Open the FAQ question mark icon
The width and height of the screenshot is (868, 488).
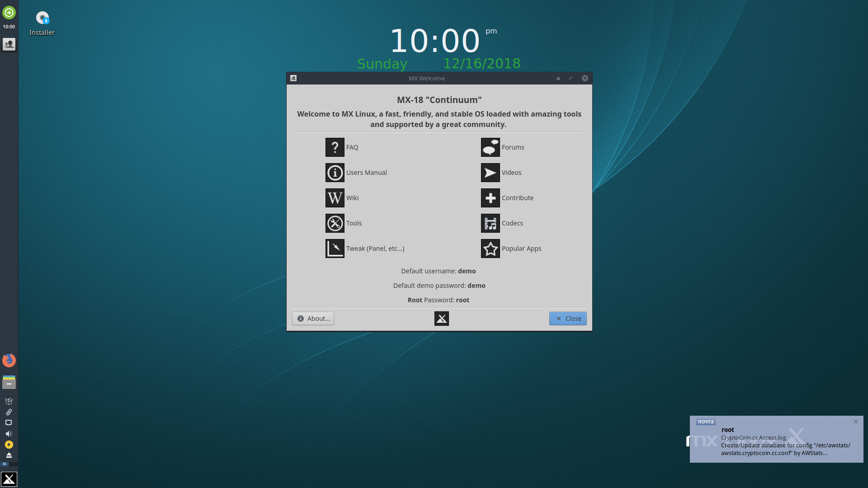pyautogui.click(x=335, y=147)
